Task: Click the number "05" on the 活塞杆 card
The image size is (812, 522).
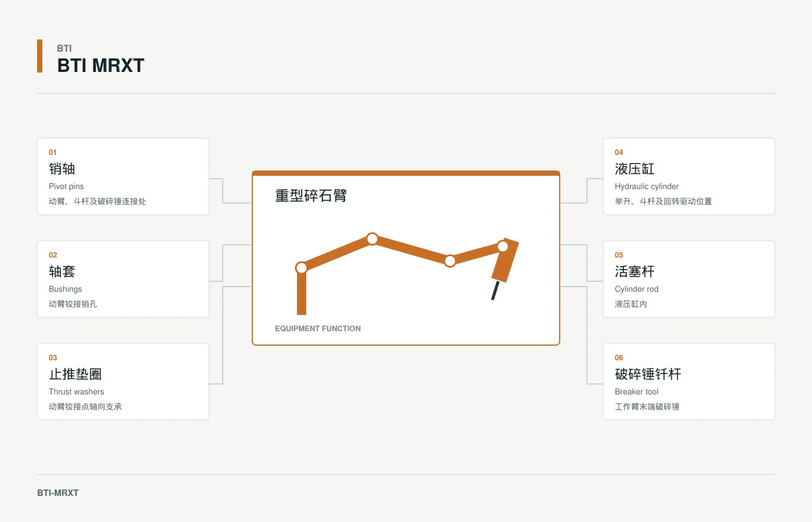Action: pyautogui.click(x=619, y=255)
